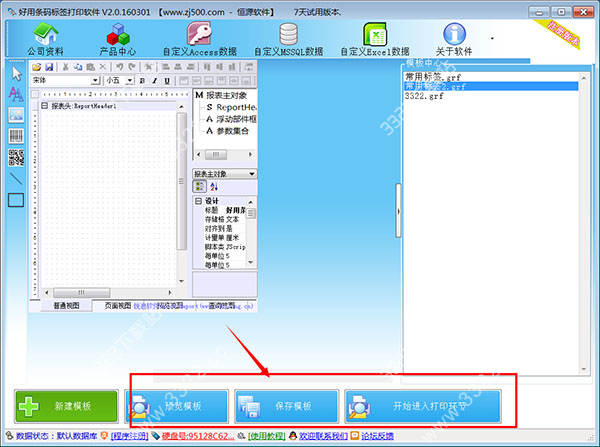Open 关于软件 info dialog
Viewport: 600px width, 447px height.
pos(454,39)
